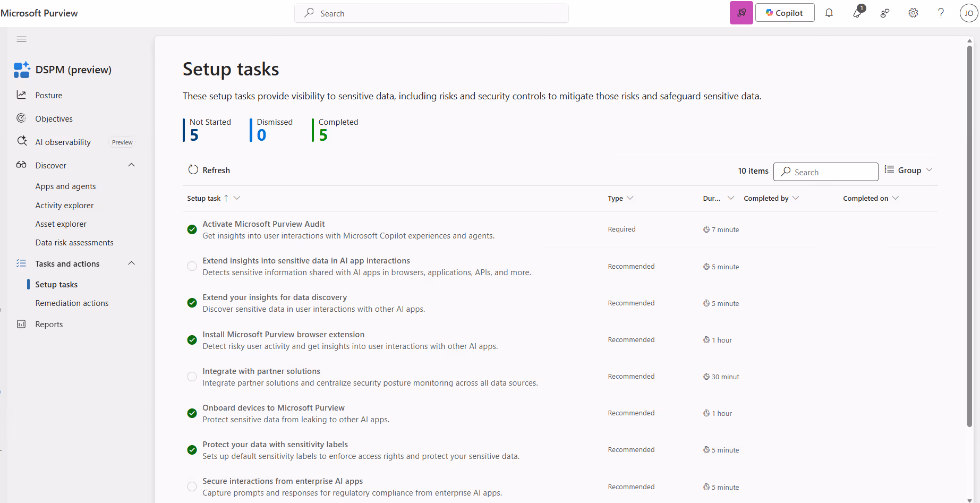Open the What's new icon with badge
Screen dimensions: 980x503
click(x=858, y=12)
